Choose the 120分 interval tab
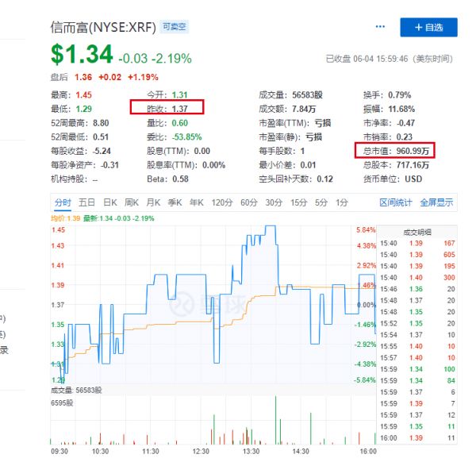Image resolution: width=476 pixels, height=462 pixels. [x=223, y=202]
